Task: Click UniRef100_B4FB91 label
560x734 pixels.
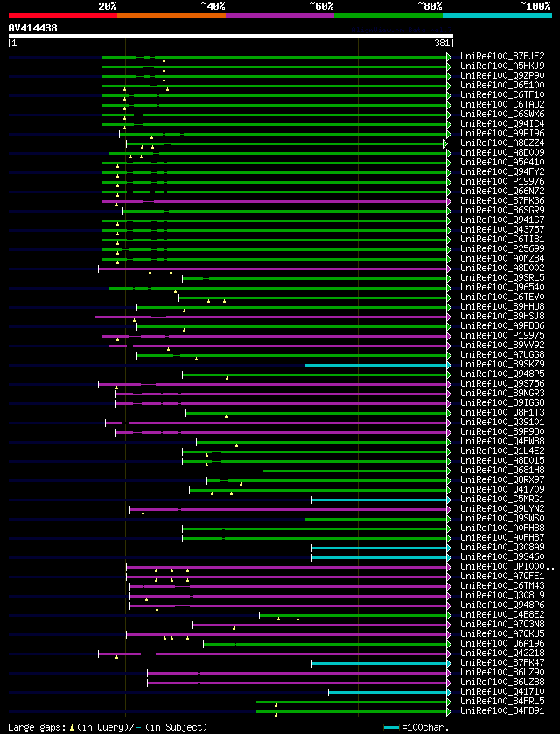Action: (x=502, y=711)
